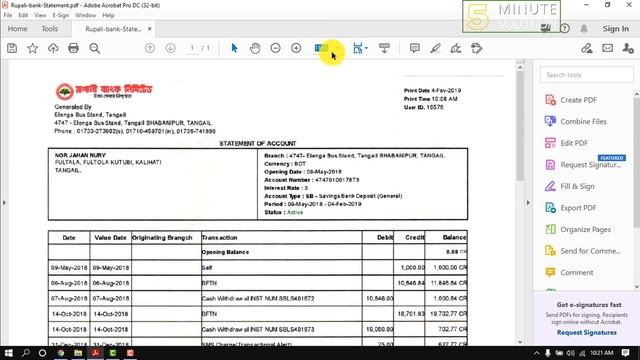
Task: Open the View menu
Action: [x=40, y=15]
